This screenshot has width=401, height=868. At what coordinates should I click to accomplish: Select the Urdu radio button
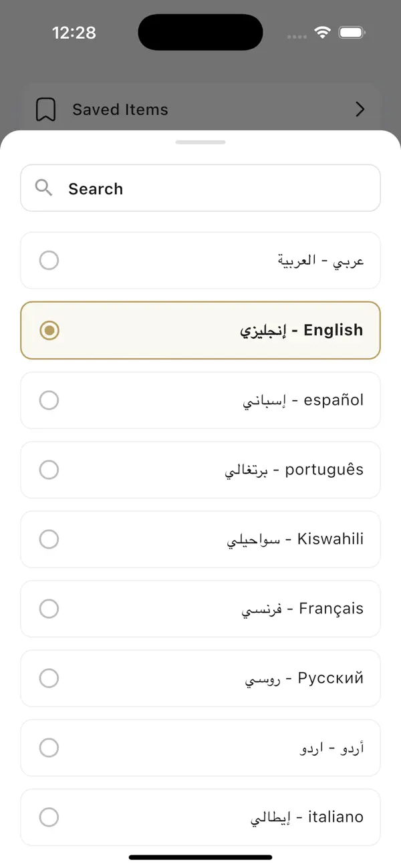click(x=49, y=748)
